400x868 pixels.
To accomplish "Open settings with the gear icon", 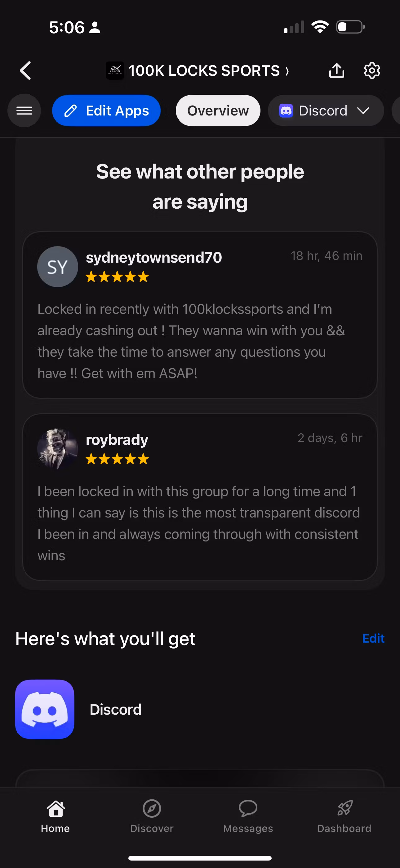I will 372,71.
